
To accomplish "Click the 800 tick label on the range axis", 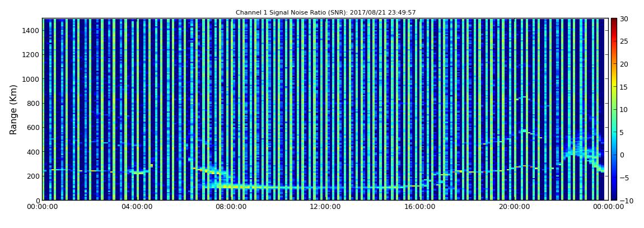I will pos(33,103).
